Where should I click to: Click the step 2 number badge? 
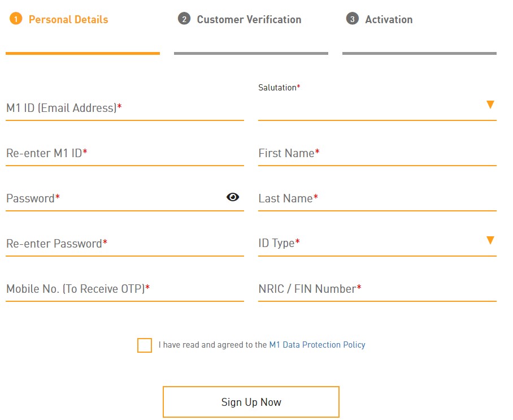(x=184, y=19)
